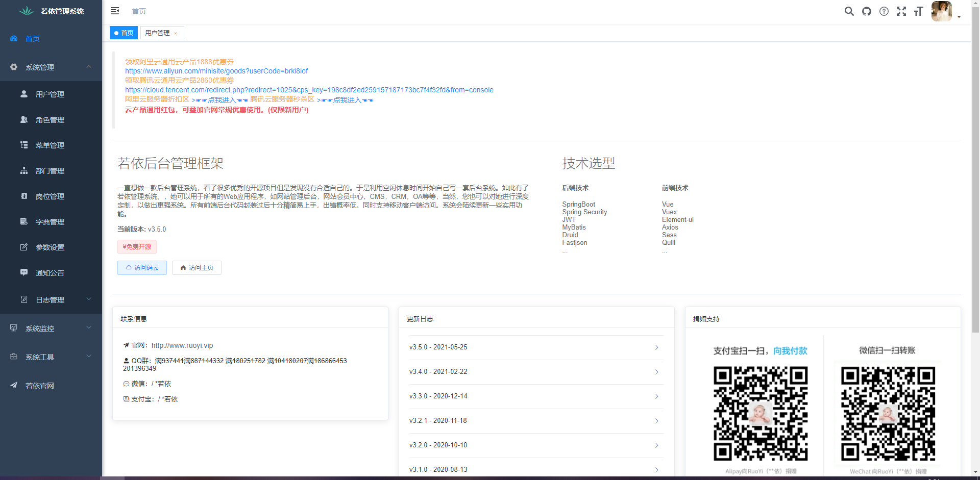Expand the v3.2.0 - 2020-10-10 changelog
Viewport: 980px width, 480px height.
[x=536, y=445]
